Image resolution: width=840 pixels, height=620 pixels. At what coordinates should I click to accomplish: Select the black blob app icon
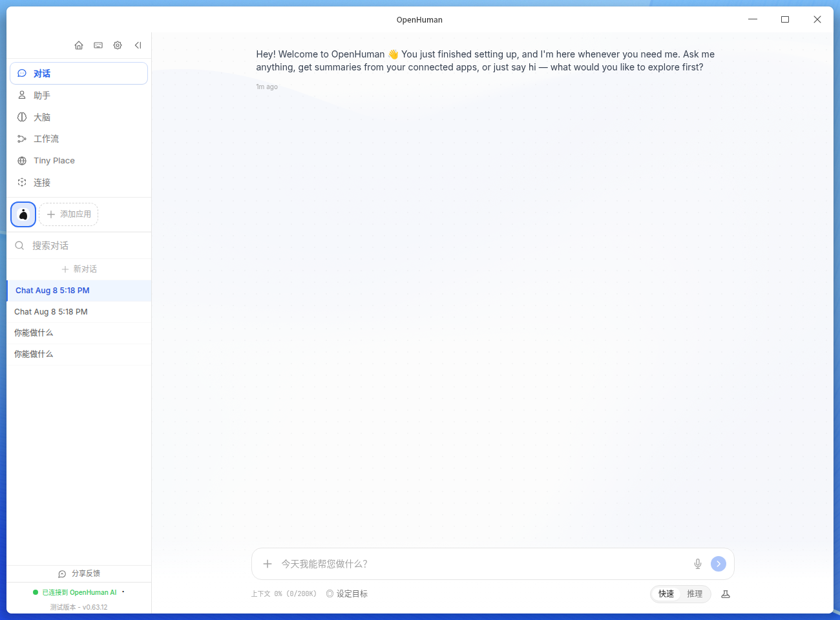(23, 214)
